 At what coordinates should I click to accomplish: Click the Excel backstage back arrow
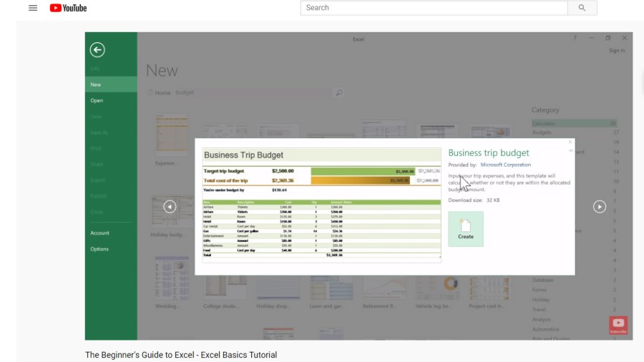coord(97,50)
